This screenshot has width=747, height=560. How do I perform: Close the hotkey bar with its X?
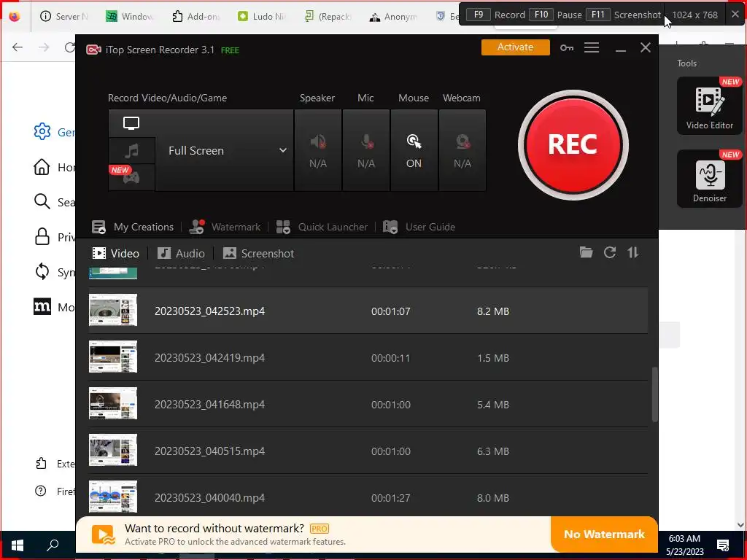pos(735,15)
